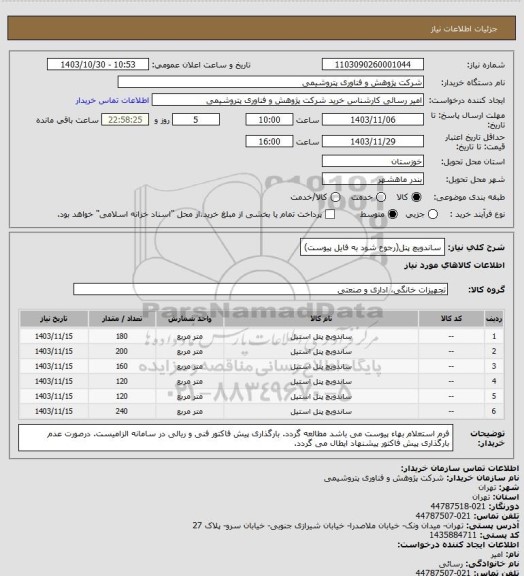The width and height of the screenshot is (524, 576).
Task: Click the buyer organization name field
Action: pos(270,82)
